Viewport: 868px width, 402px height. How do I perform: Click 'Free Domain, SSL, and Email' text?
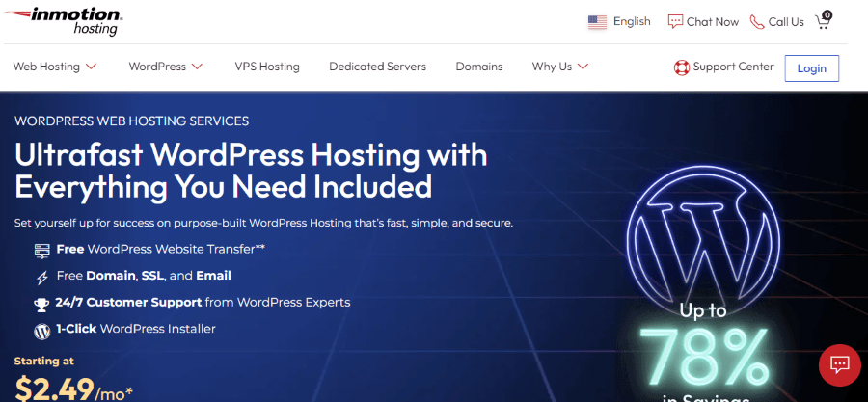144,276
